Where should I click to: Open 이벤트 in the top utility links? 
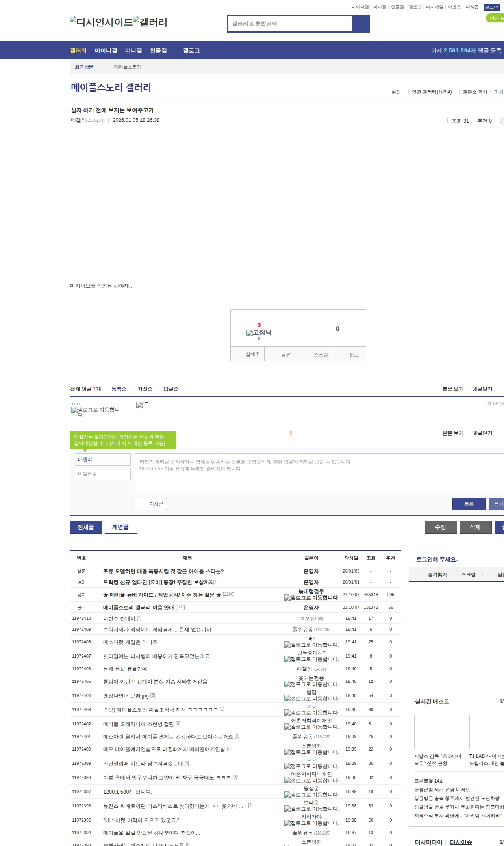pos(454,7)
